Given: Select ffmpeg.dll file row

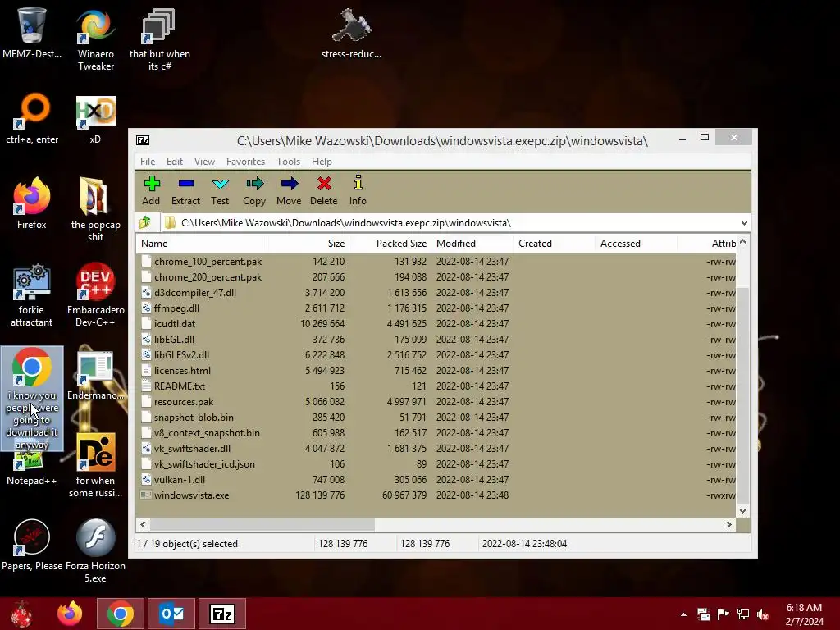Looking at the screenshot, I should pos(436,308).
